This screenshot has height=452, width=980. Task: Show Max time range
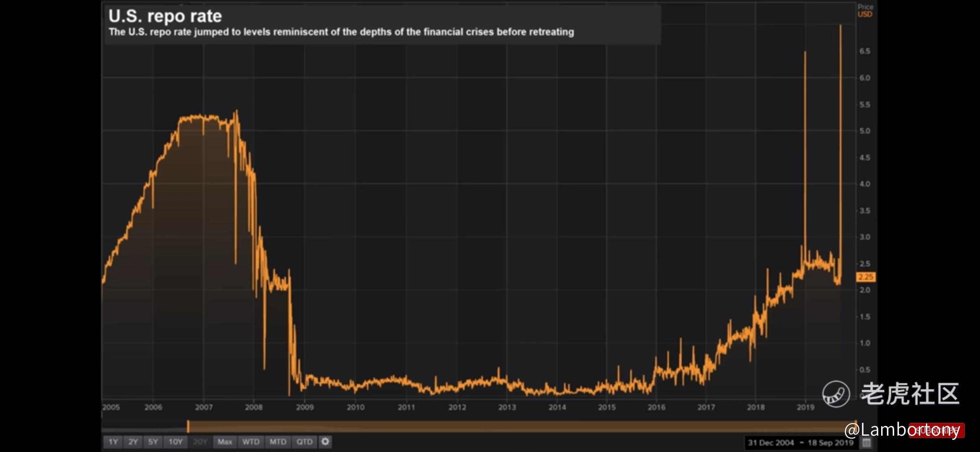225,442
